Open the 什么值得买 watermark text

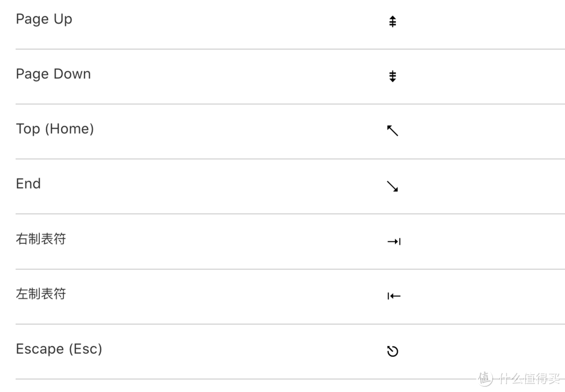(x=528, y=379)
